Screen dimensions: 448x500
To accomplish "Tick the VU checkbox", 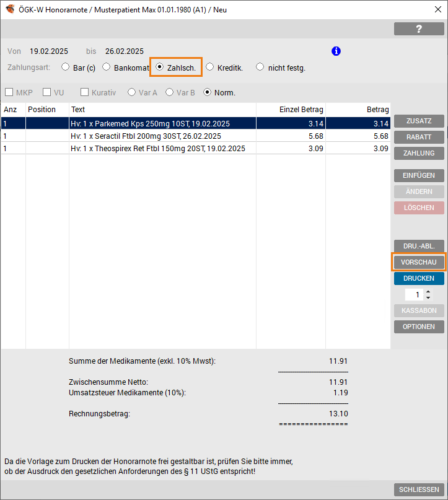I will [47, 92].
